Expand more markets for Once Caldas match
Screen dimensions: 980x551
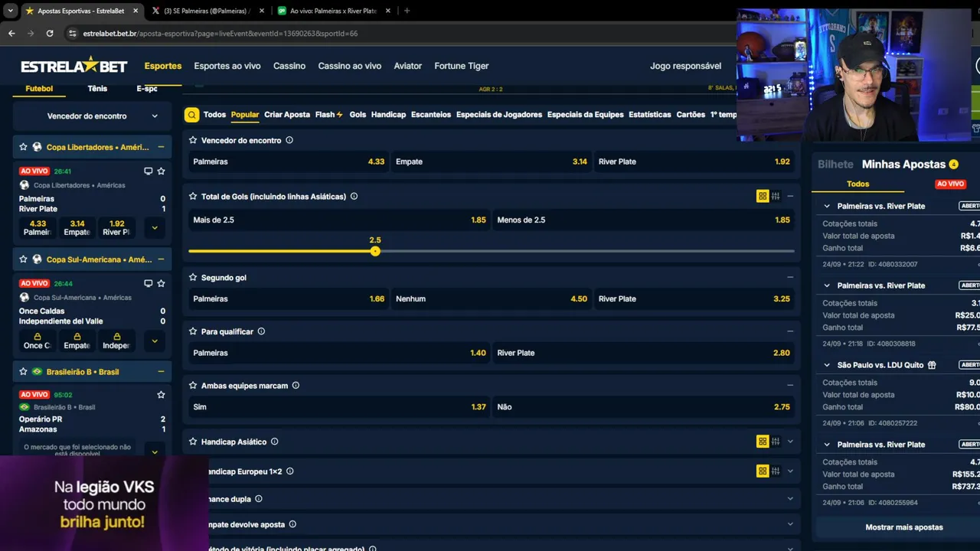click(155, 341)
